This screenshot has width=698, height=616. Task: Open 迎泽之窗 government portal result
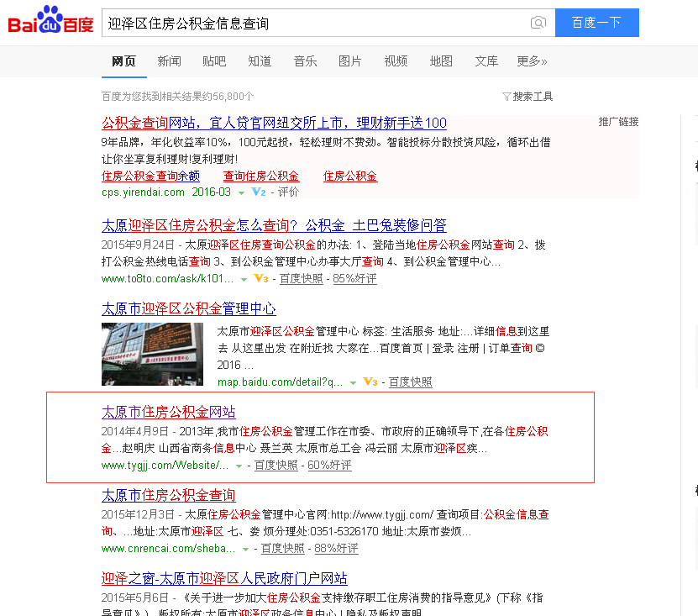tap(224, 578)
